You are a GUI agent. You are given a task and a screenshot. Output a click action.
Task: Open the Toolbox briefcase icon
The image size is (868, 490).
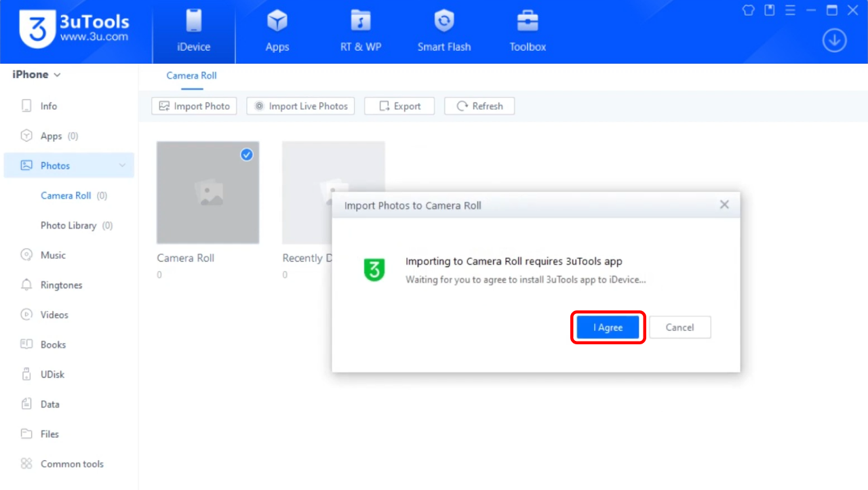pyautogui.click(x=527, y=22)
